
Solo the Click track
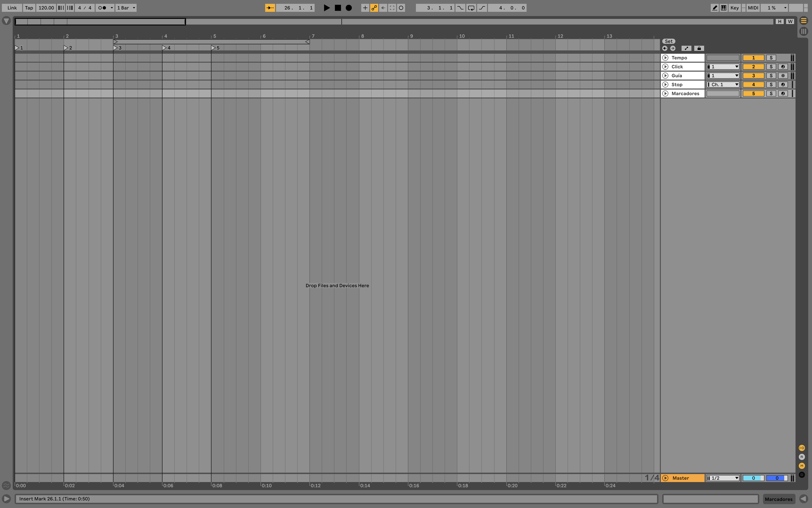point(771,67)
